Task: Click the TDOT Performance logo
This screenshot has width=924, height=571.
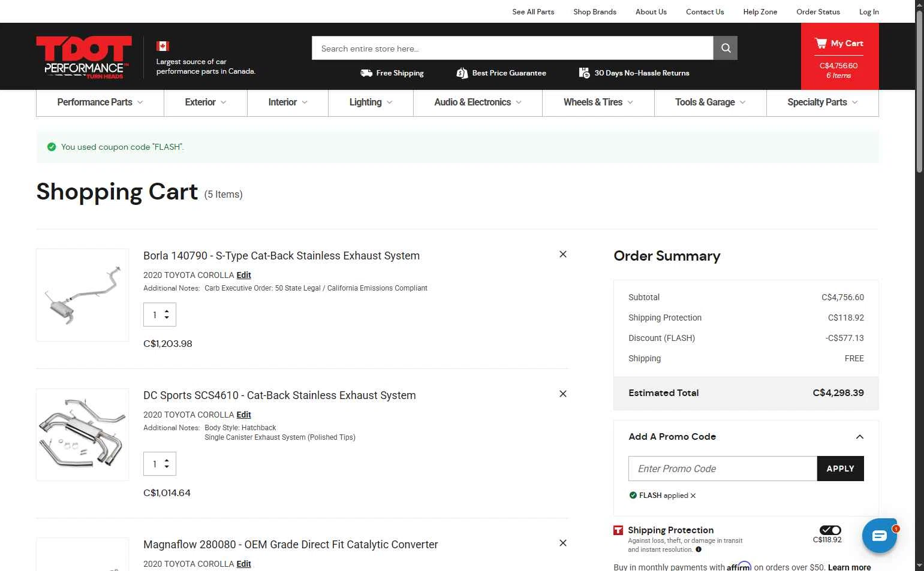Action: click(x=84, y=57)
